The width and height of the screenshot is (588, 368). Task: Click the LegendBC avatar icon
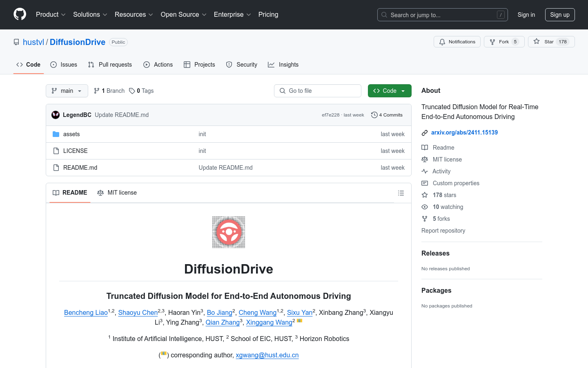tap(56, 115)
